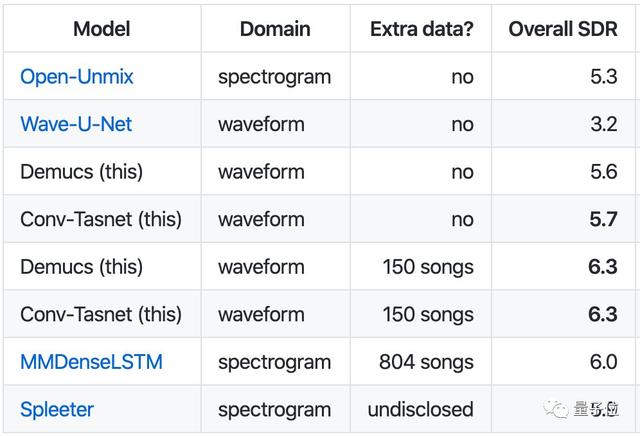Click waveform domain in Wave-U-Net row
640x437 pixels.
(x=261, y=124)
